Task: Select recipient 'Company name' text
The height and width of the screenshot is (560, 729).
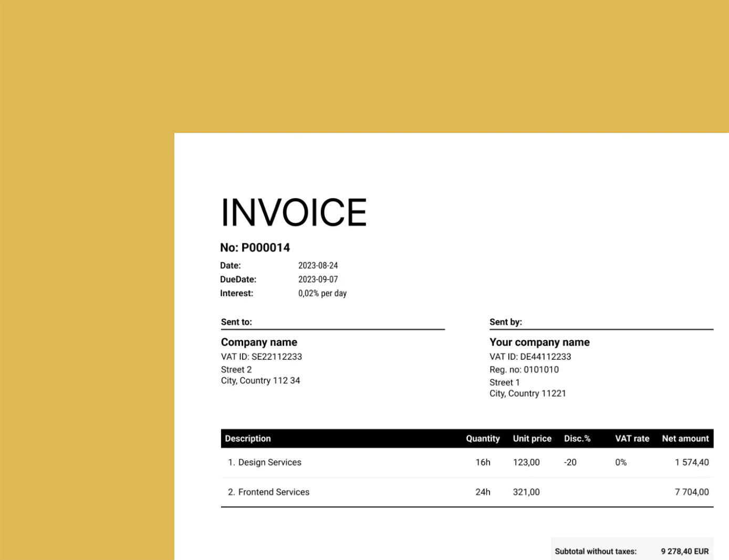Action: (259, 342)
